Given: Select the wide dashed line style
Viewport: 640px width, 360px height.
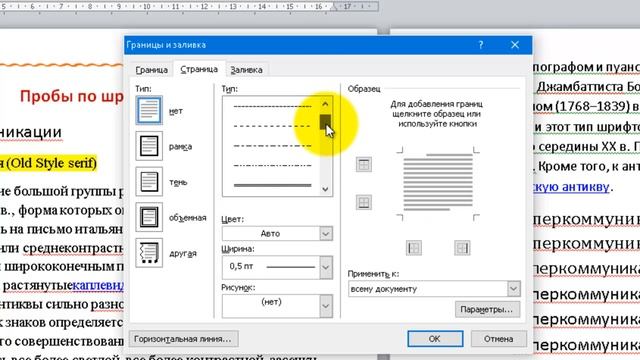Looking at the screenshot, I should [x=272, y=126].
